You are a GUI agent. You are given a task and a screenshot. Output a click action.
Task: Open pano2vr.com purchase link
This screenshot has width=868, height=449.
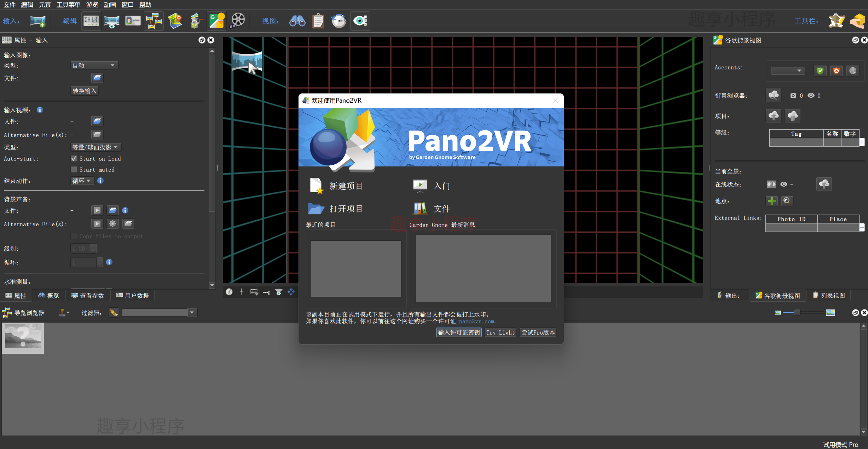[476, 322]
